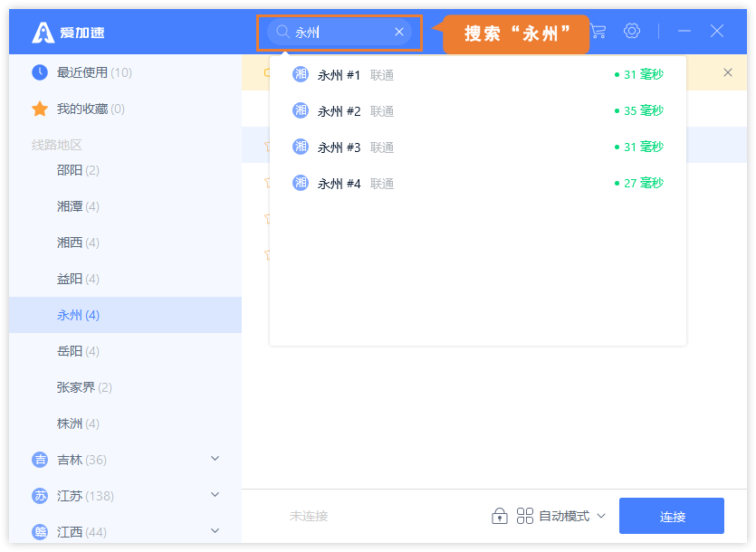The width and height of the screenshot is (756, 552).
Task: Open the 江苏 (138) province group
Action: (x=125, y=496)
